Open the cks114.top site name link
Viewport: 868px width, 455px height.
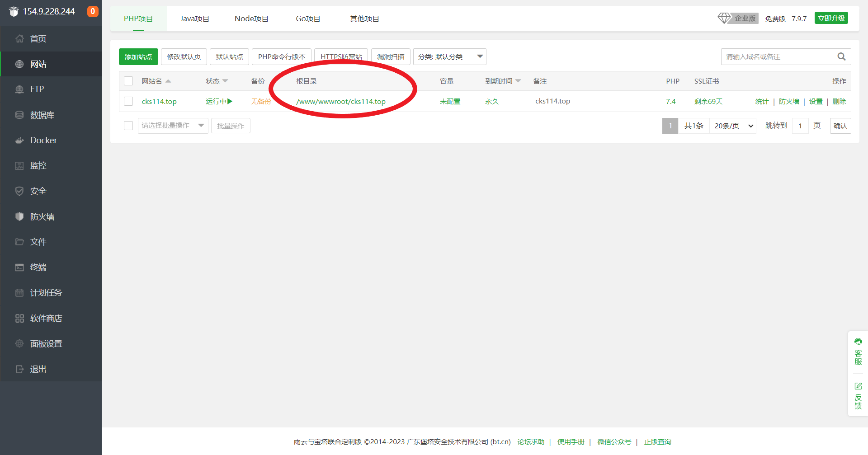pyautogui.click(x=159, y=101)
